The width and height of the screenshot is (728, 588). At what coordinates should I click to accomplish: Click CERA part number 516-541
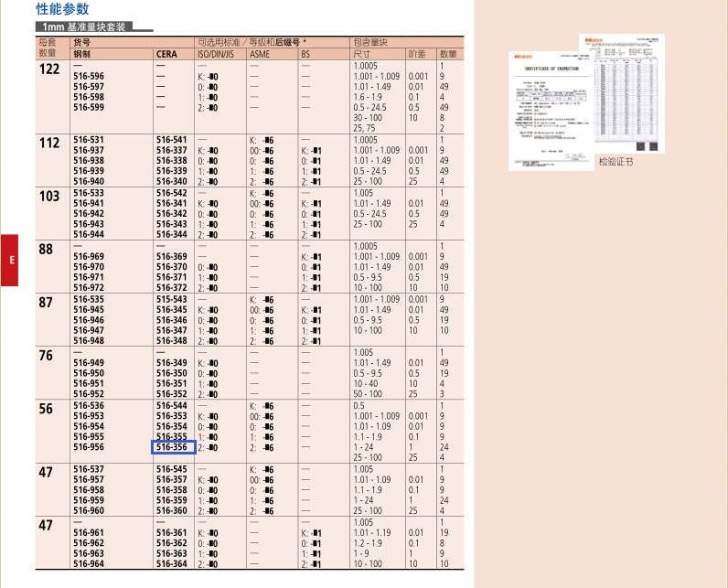click(172, 140)
